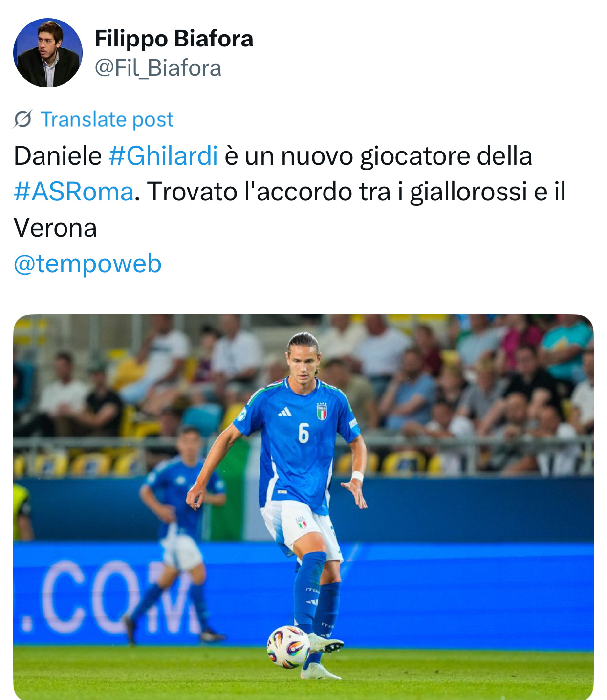Open the attached photo of the player
607x700 pixels.
click(x=303, y=507)
